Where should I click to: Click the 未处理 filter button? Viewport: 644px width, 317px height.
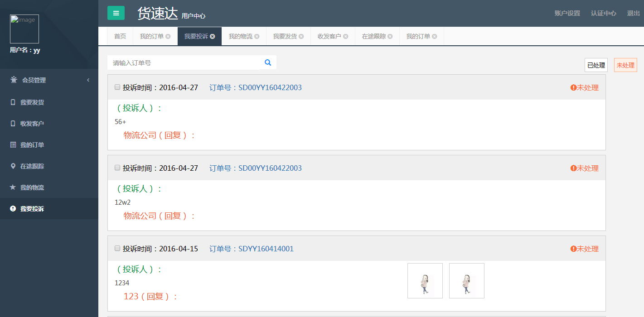pos(625,65)
